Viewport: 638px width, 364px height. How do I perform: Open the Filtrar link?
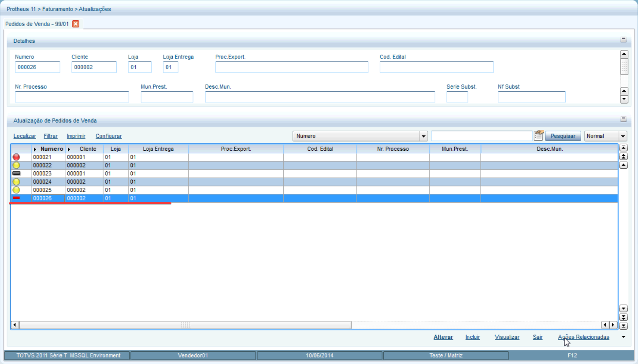[x=51, y=136]
